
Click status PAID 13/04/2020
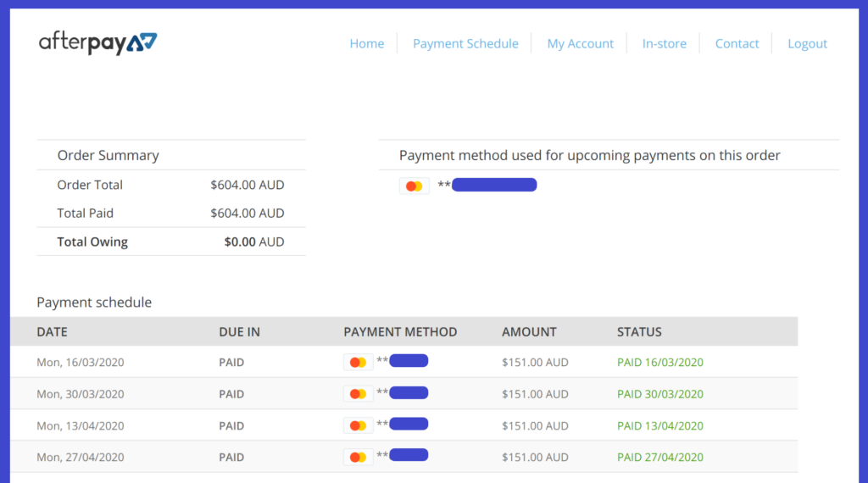[x=659, y=425]
